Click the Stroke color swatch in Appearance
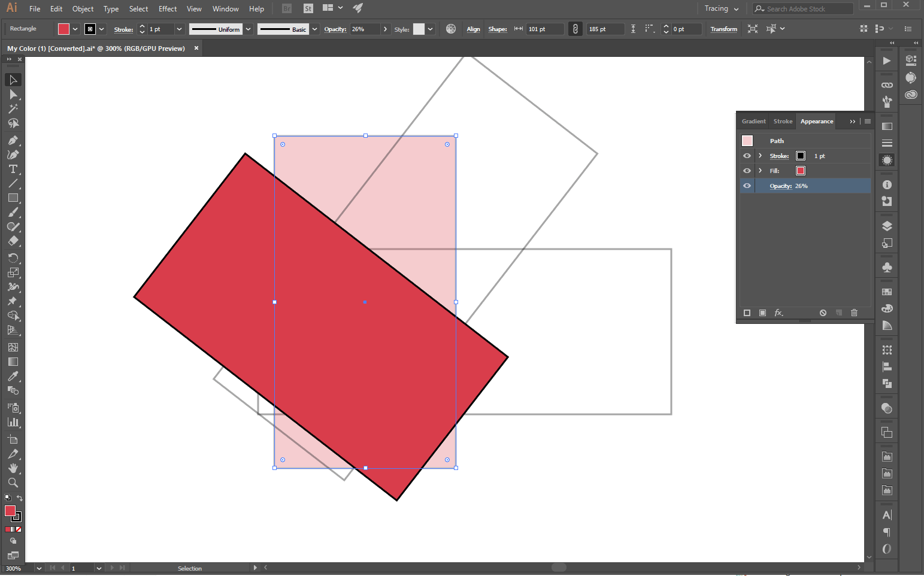Screen dimensions: 924x576 [801, 156]
